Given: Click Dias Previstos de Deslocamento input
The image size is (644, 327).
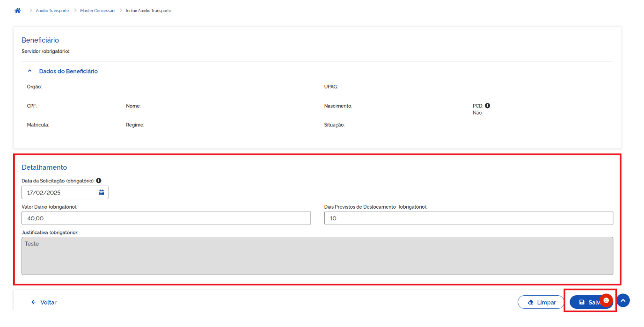Looking at the screenshot, I should coord(468,218).
